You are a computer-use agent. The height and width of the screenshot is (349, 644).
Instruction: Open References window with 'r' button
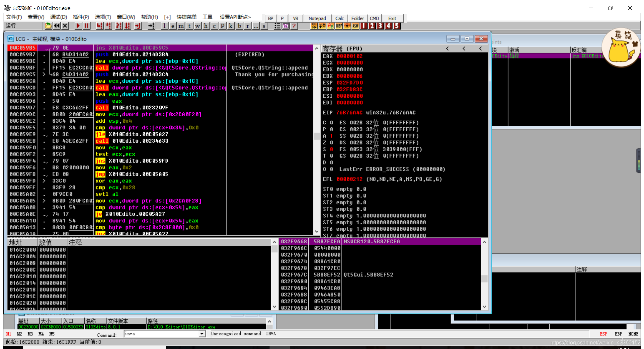click(248, 26)
